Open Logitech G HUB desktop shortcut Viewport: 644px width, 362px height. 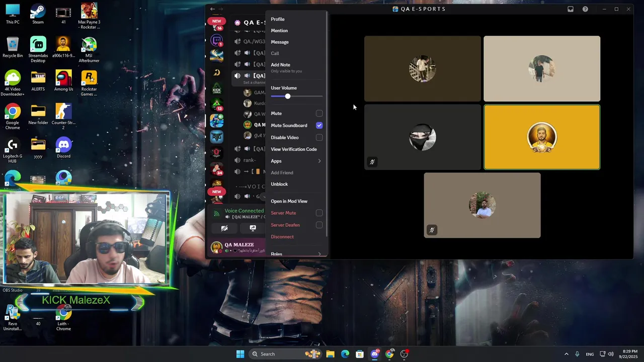point(13,150)
